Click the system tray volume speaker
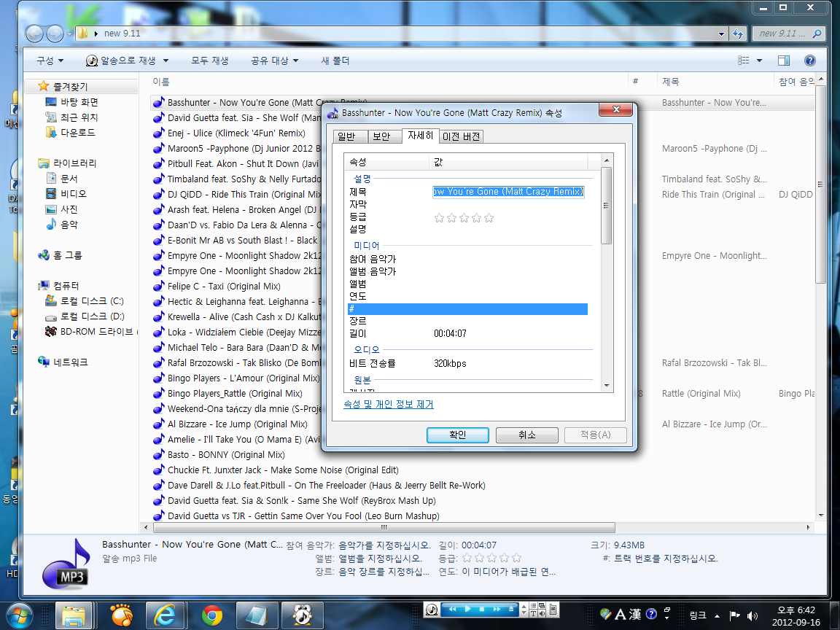The image size is (840, 630). (752, 615)
